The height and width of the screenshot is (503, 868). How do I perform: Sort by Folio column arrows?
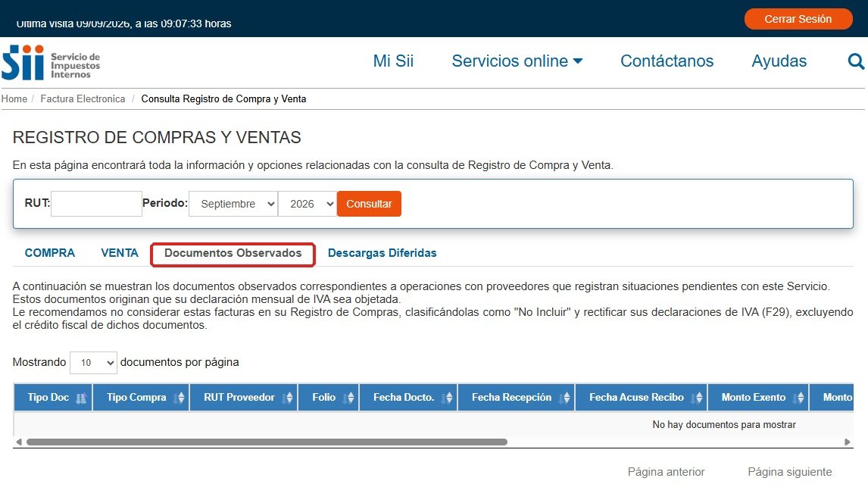(x=348, y=398)
